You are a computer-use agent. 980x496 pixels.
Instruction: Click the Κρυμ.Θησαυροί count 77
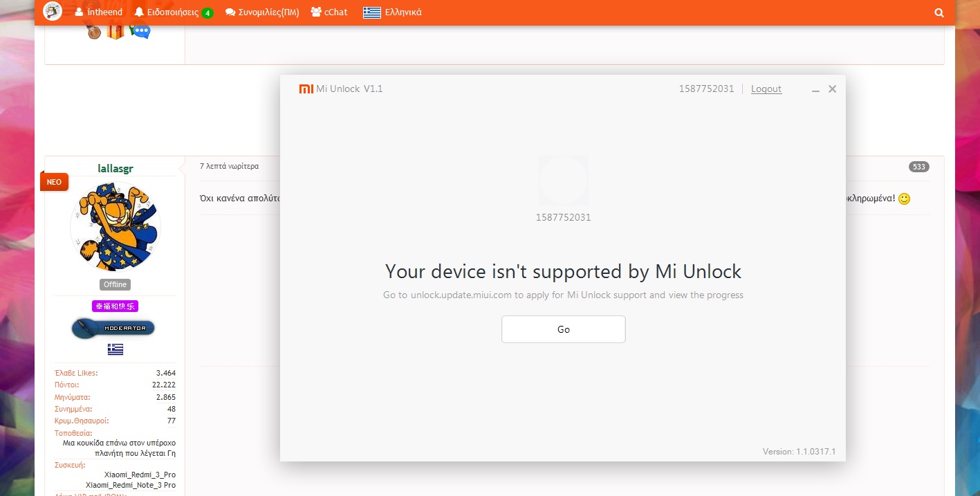pyautogui.click(x=172, y=421)
